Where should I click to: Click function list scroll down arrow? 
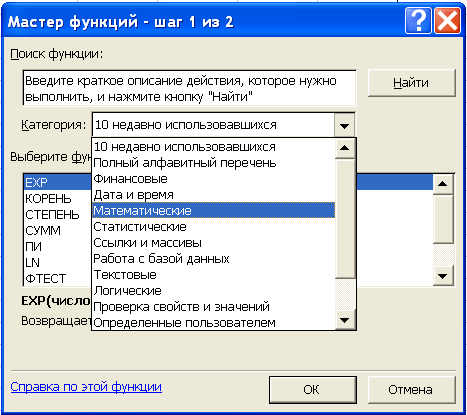443,276
